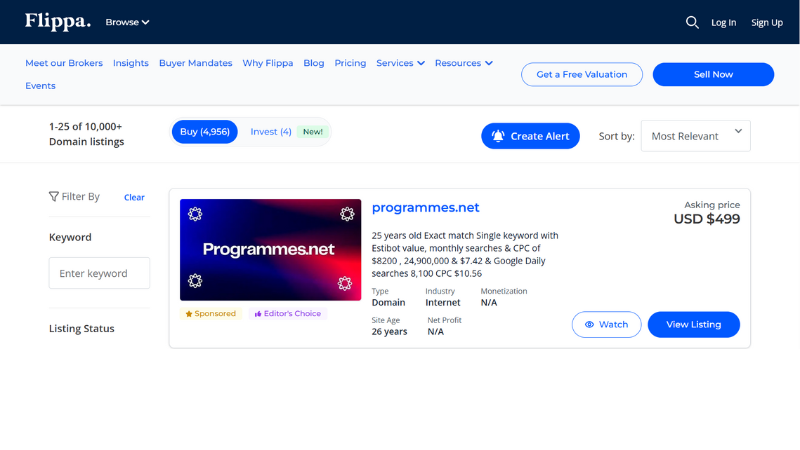The image size is (800, 450).
Task: Click the USD $499 asking price
Action: tap(707, 219)
